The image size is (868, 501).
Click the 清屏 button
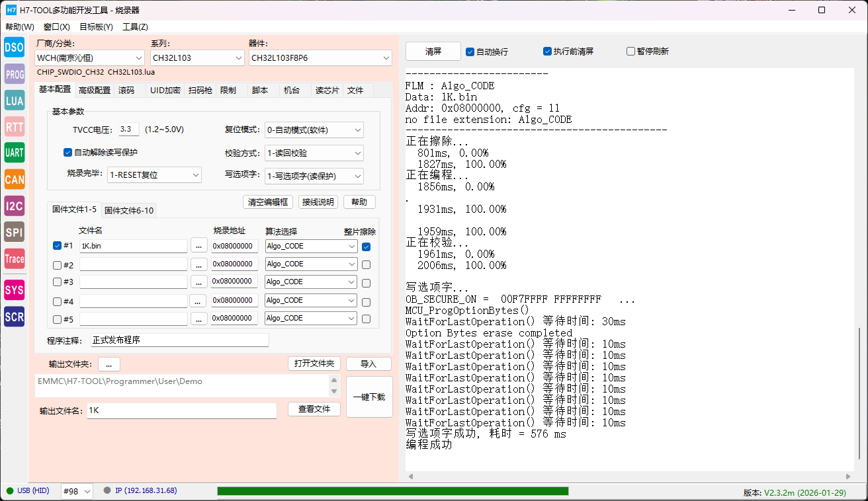(433, 51)
